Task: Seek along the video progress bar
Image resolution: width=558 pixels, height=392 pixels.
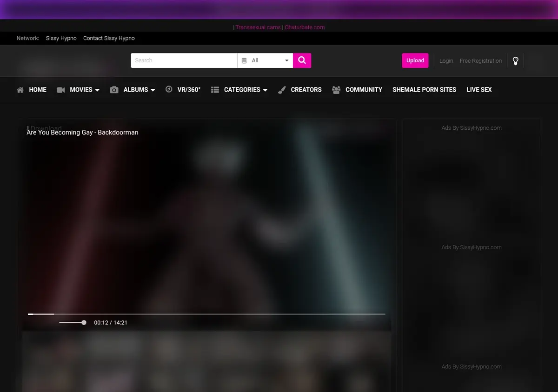Action: point(206,314)
